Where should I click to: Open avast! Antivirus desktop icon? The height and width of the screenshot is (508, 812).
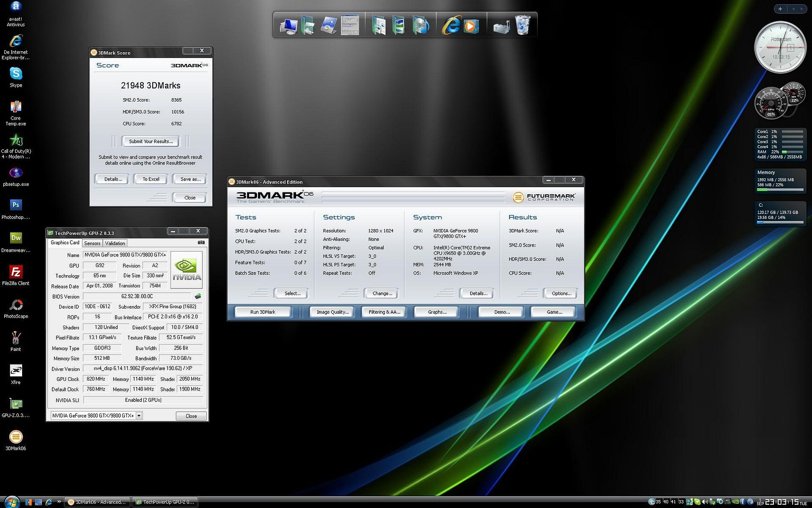click(x=16, y=13)
